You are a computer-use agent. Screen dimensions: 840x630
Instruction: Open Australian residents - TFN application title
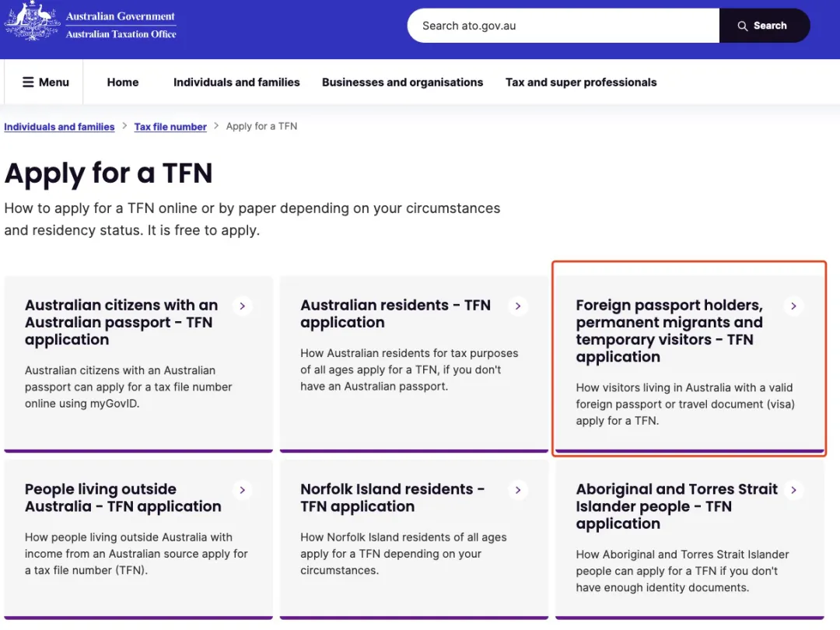[395, 313]
